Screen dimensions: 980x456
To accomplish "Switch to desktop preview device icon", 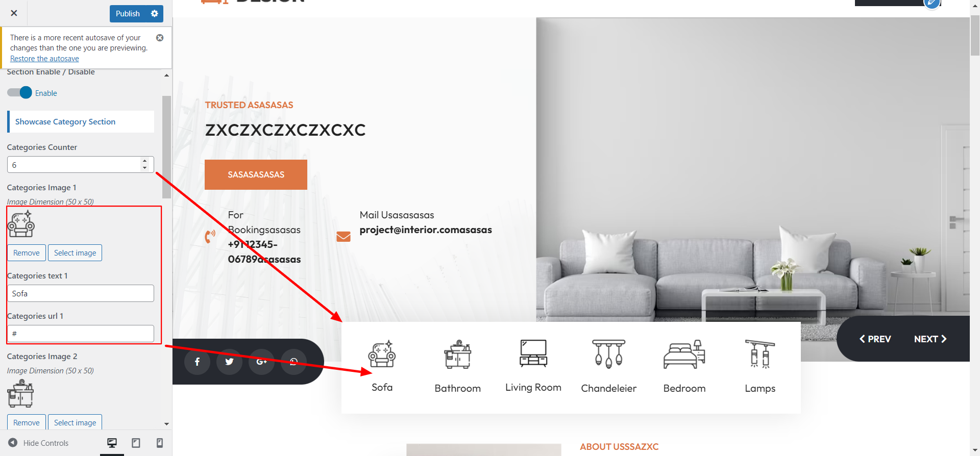I will (112, 443).
